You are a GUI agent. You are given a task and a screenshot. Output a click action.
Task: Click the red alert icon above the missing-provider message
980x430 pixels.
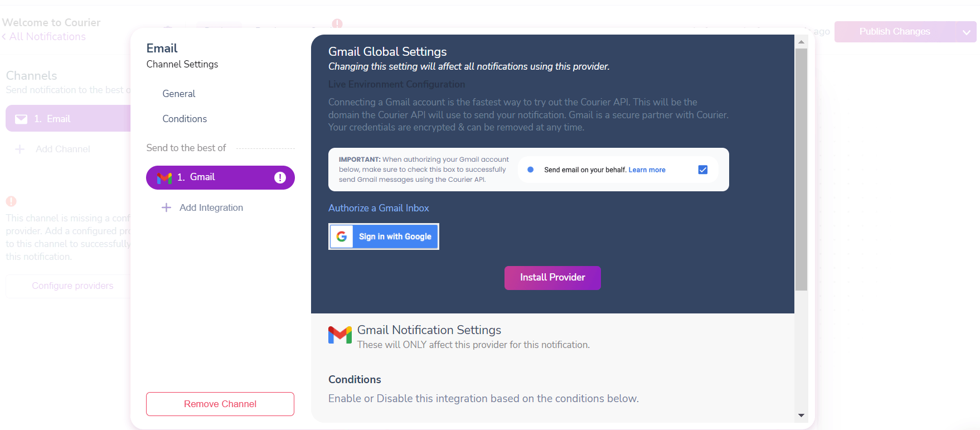(11, 201)
